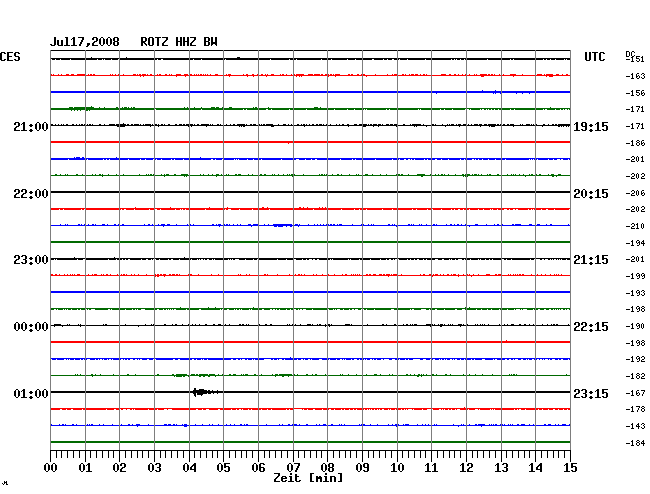Select the DC offset value -143
This screenshot has height=494, width=650.
(x=635, y=426)
